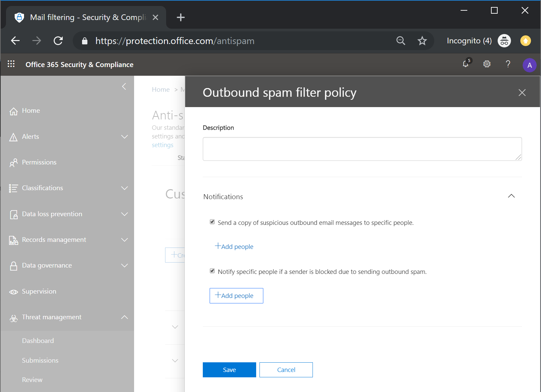Viewport: 541px width, 392px height.
Task: Save the outbound spam policy
Action: [x=229, y=370]
